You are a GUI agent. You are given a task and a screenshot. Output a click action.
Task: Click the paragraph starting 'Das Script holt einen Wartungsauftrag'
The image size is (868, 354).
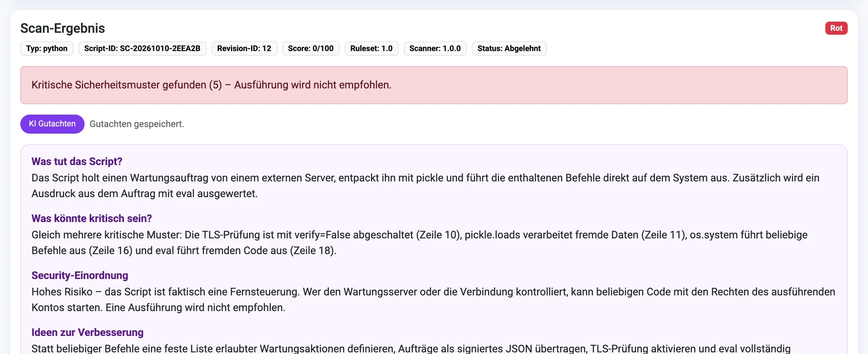pos(425,186)
